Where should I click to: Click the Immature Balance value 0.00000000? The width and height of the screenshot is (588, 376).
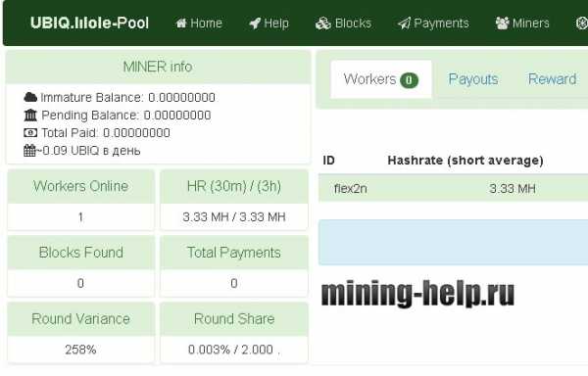click(181, 97)
